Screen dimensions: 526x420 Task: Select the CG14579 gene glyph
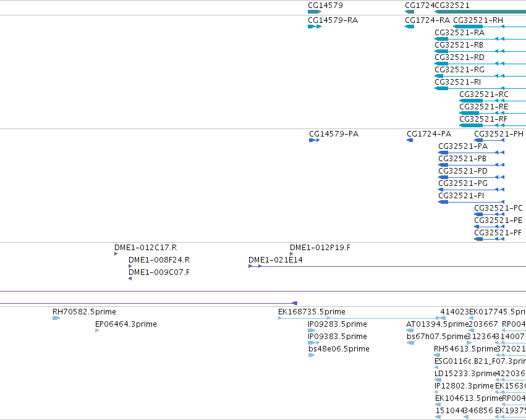pyautogui.click(x=315, y=12)
